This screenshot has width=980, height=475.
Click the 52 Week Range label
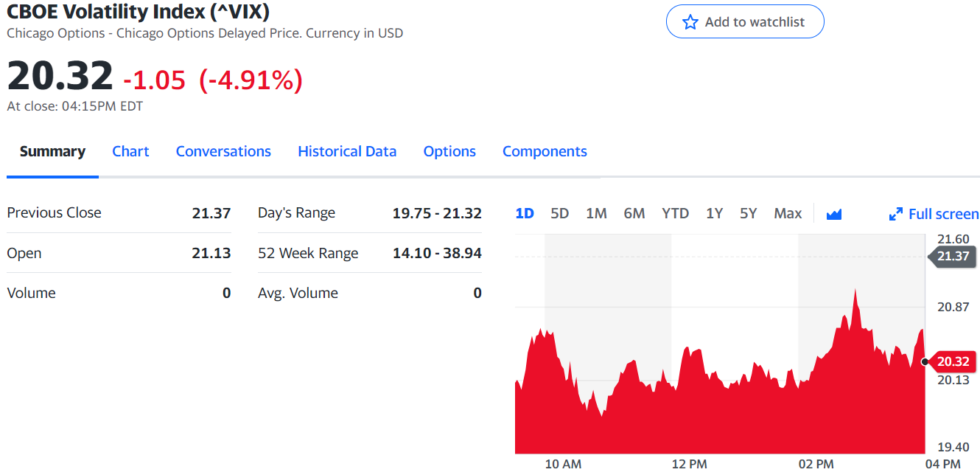(308, 253)
